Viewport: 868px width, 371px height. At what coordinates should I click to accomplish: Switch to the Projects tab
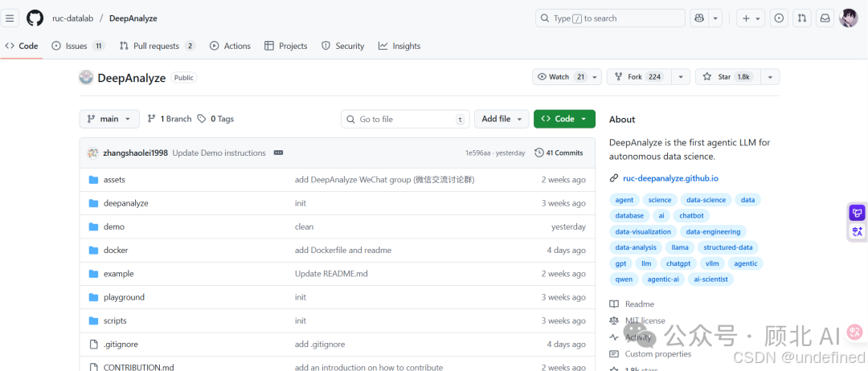(x=285, y=46)
